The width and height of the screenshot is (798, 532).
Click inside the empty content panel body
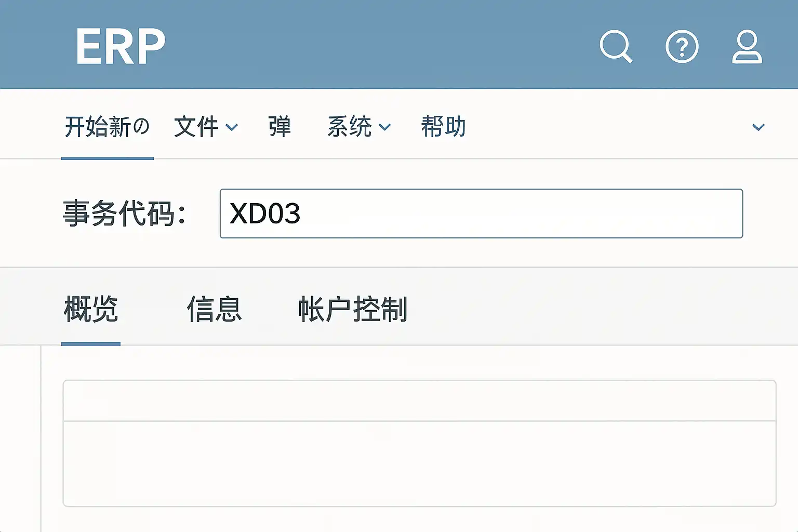(419, 463)
